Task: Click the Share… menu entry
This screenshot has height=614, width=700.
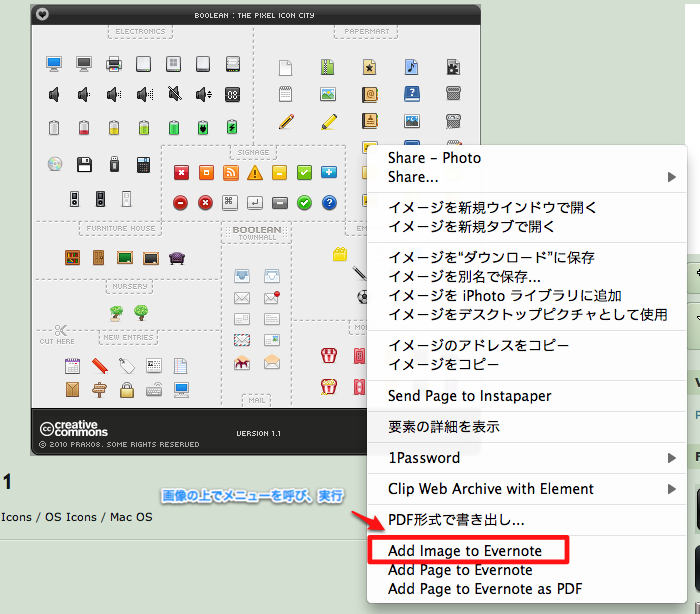Action: click(x=413, y=177)
